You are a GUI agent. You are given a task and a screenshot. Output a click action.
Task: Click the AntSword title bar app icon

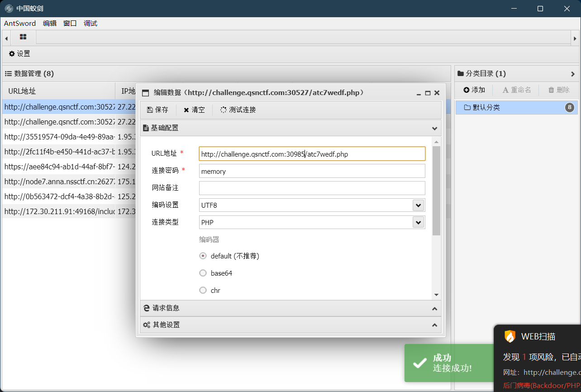9,9
